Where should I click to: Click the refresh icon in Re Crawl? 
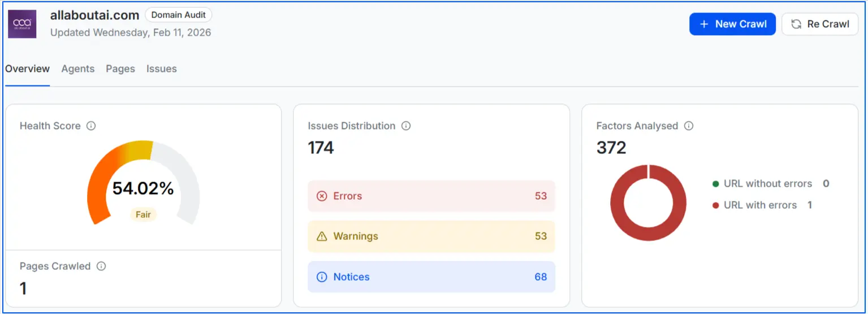coord(796,24)
